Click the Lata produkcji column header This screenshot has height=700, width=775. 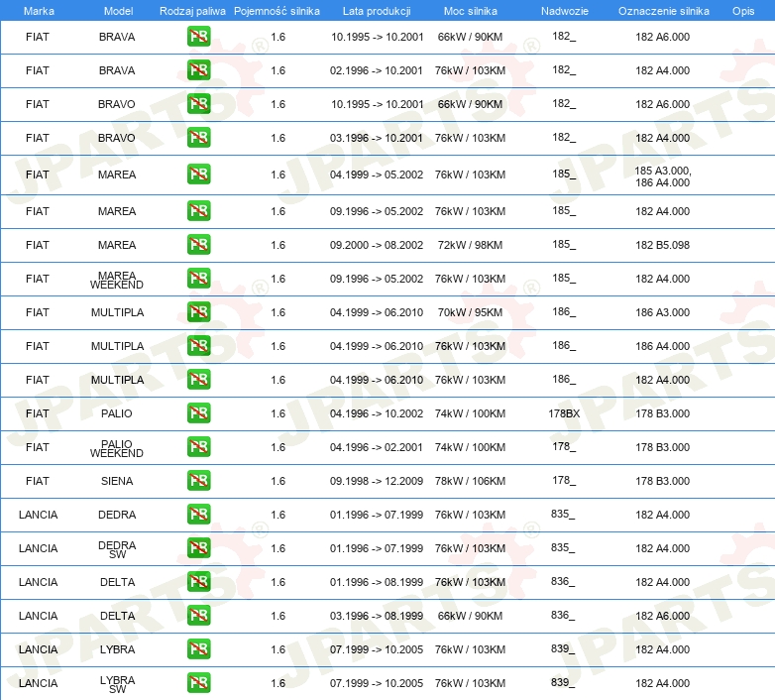coord(377,11)
